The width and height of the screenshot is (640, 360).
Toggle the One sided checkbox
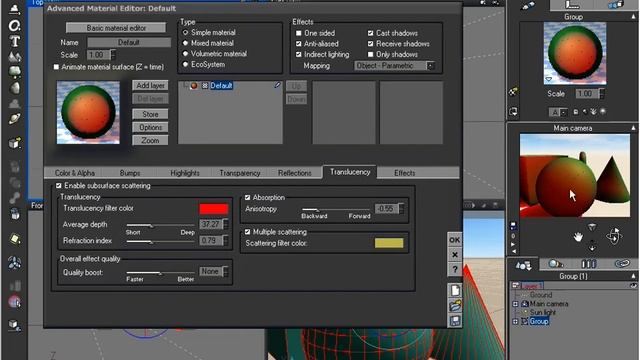pos(298,33)
